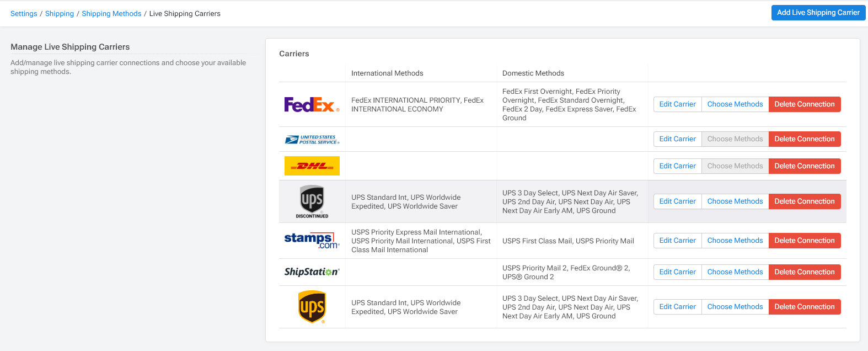This screenshot has height=351, width=868.
Task: Choose Methods for the bottom gold UPS row
Action: click(x=735, y=307)
